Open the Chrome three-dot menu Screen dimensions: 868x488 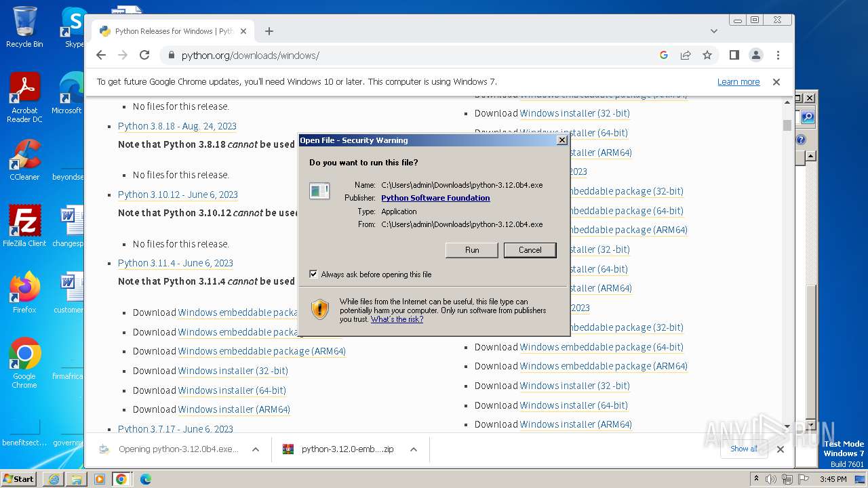tap(778, 56)
